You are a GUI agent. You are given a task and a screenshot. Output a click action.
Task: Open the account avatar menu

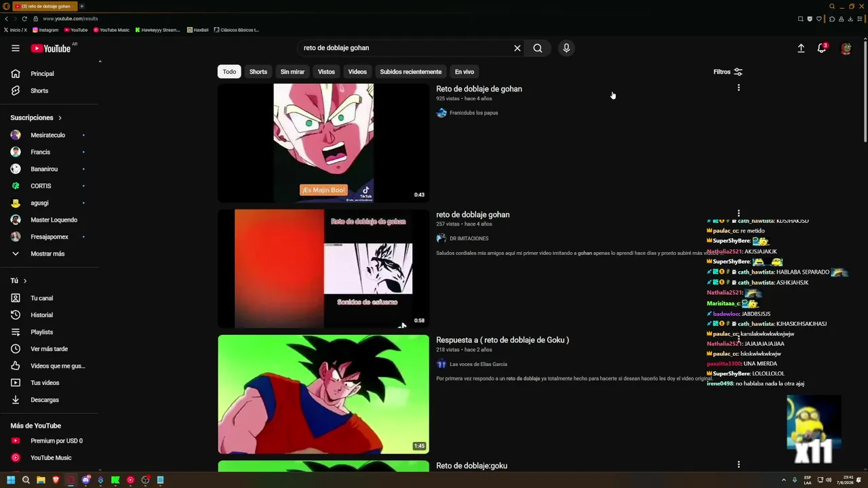pyautogui.click(x=846, y=48)
